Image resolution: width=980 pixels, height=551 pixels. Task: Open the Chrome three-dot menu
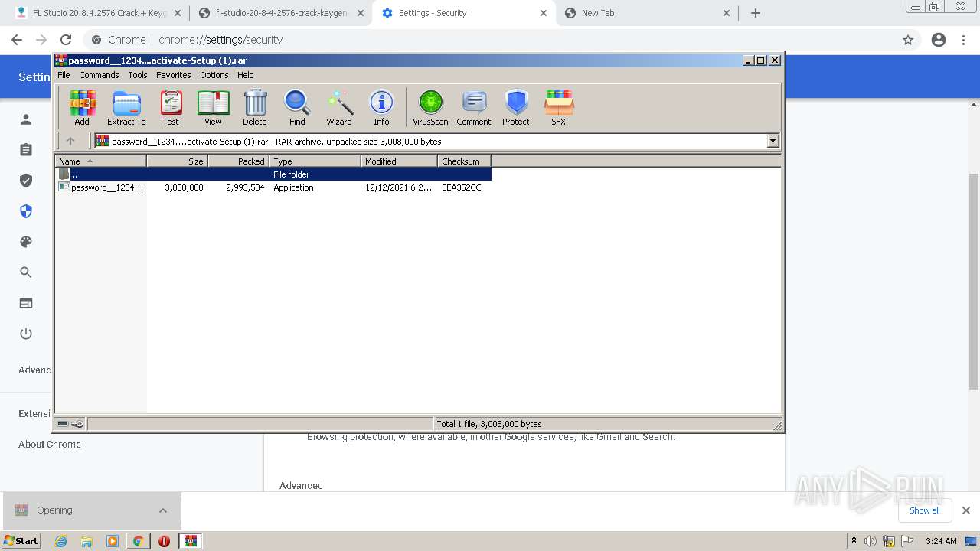pyautogui.click(x=965, y=40)
